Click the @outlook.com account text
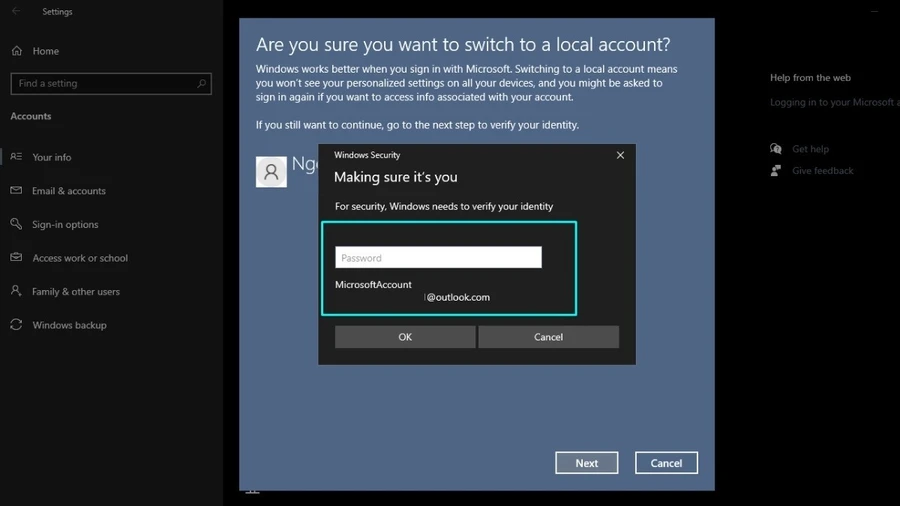This screenshot has width=900, height=506. 458,297
